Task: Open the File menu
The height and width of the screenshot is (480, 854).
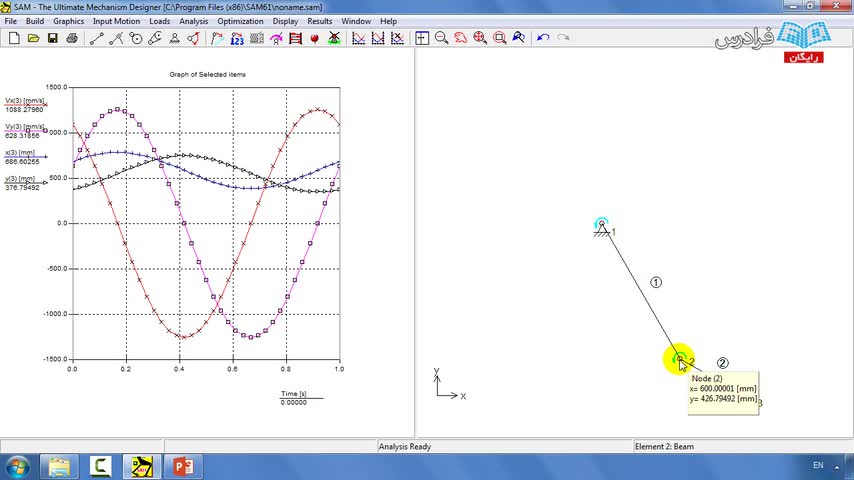Action: [10, 21]
